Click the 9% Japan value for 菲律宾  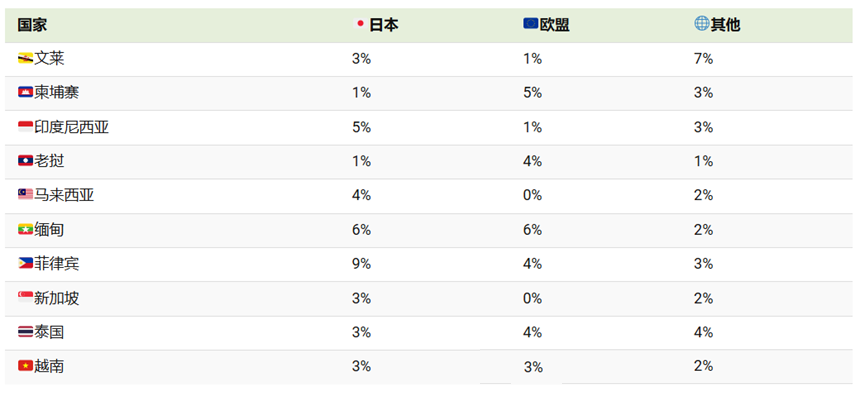click(x=361, y=264)
